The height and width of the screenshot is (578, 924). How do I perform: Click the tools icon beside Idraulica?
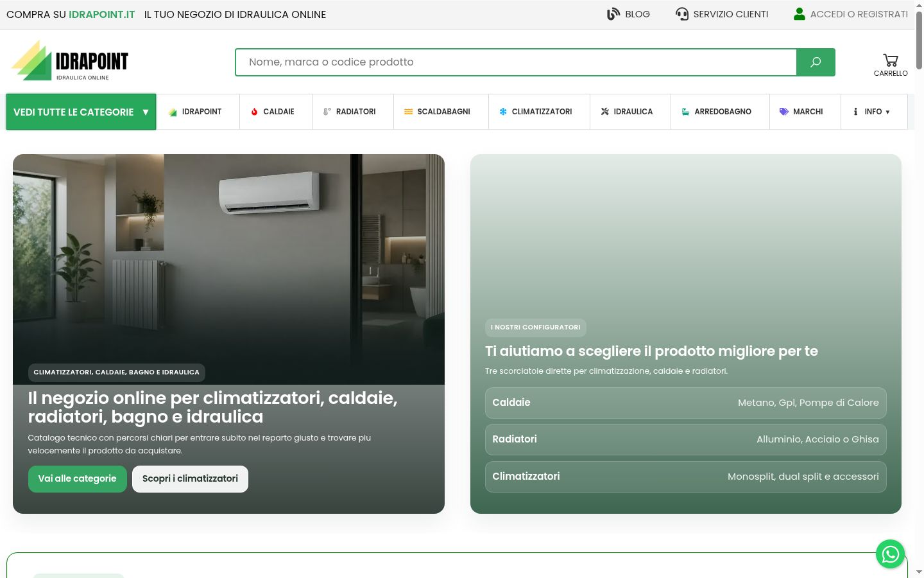[605, 112]
